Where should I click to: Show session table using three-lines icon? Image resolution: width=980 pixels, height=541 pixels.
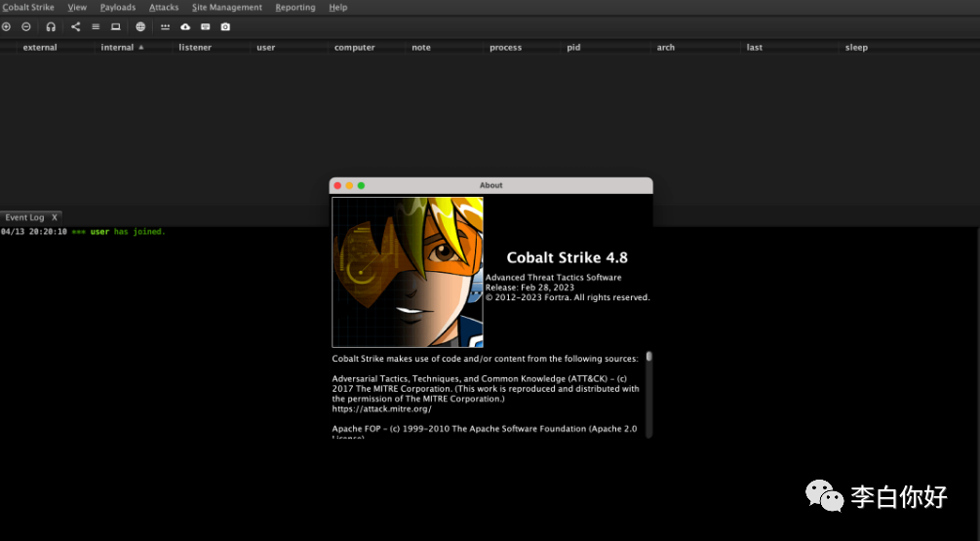[x=96, y=27]
